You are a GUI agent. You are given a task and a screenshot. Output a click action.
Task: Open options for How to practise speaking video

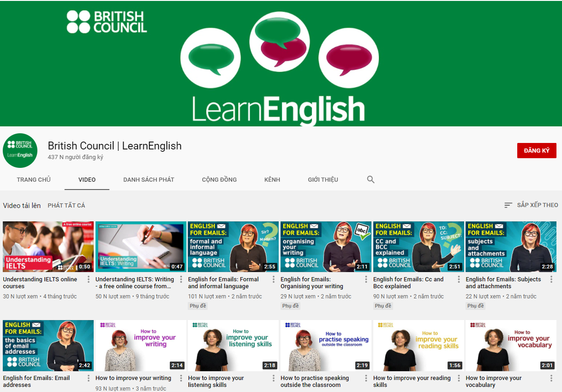366,378
